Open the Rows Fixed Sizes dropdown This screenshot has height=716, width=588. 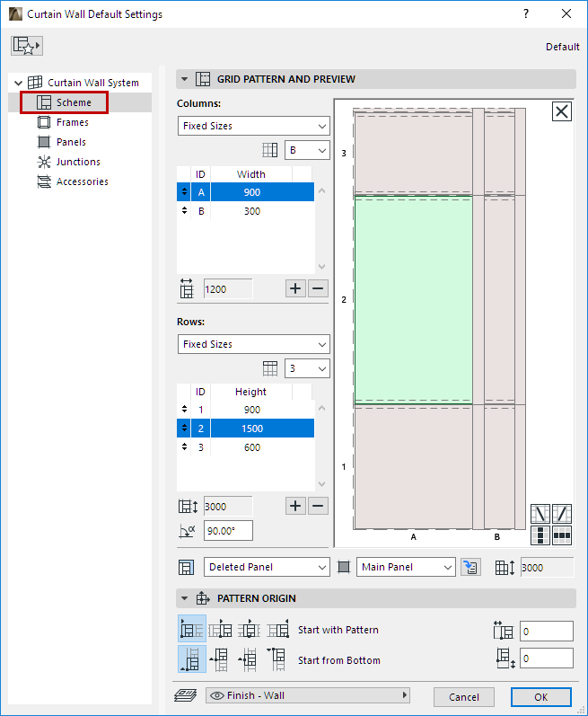click(254, 344)
